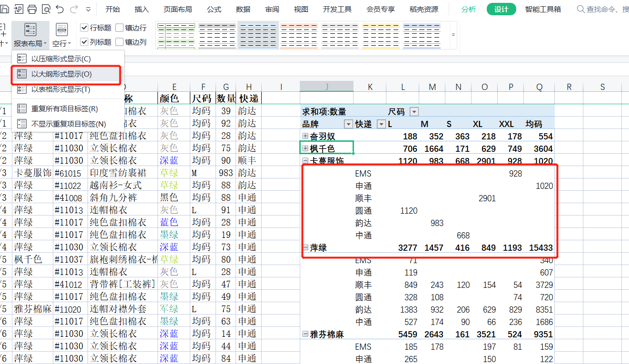The height and width of the screenshot is (364, 629).
Task: Click the Print icon
Action: tap(32, 9)
